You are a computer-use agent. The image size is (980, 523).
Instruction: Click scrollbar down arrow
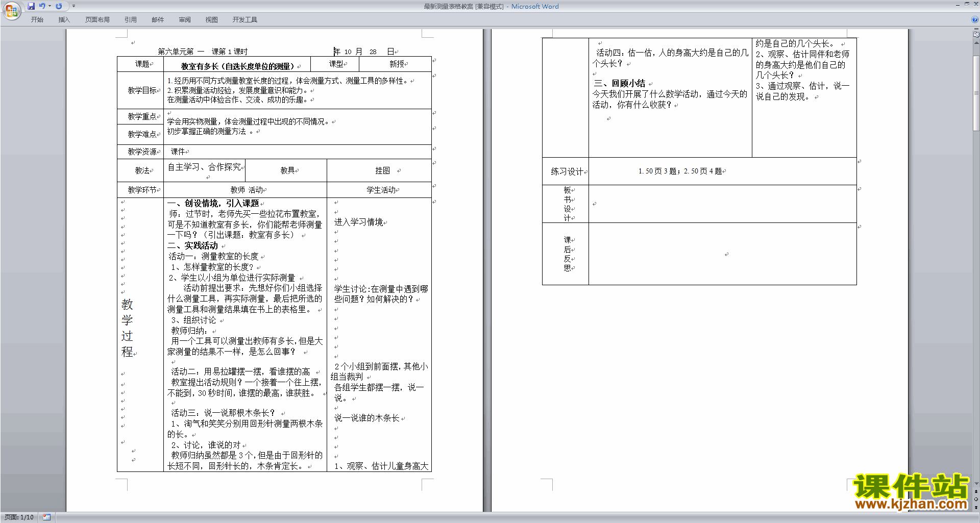tap(976, 484)
